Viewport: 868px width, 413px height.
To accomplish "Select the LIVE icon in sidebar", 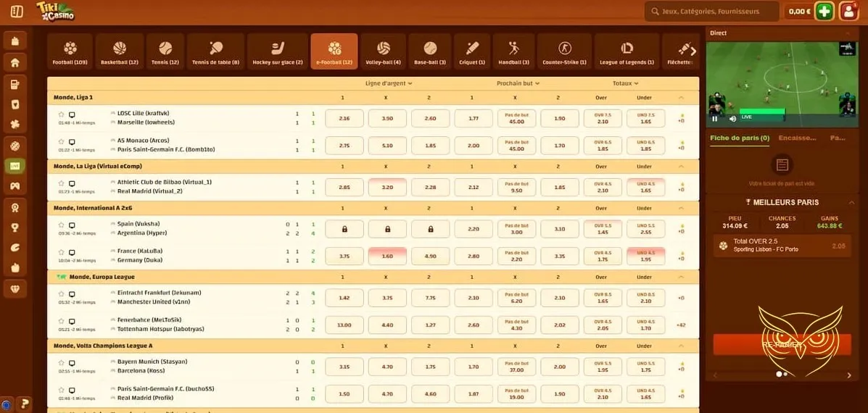I will coord(15,166).
